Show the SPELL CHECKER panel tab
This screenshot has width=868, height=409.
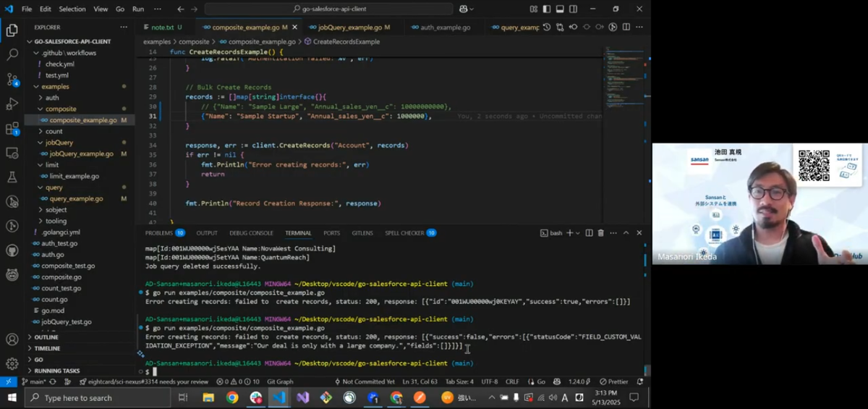tap(410, 233)
